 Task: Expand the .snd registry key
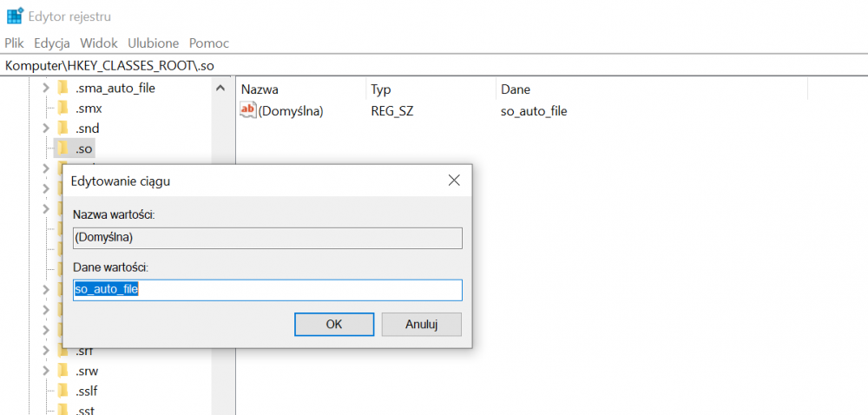46,128
